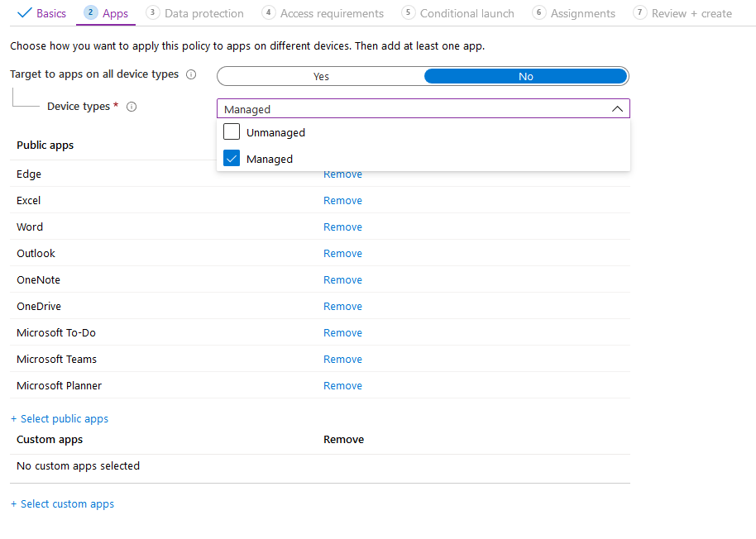756x539 pixels.
Task: Switch to Conditional launch tab
Action: (x=457, y=13)
